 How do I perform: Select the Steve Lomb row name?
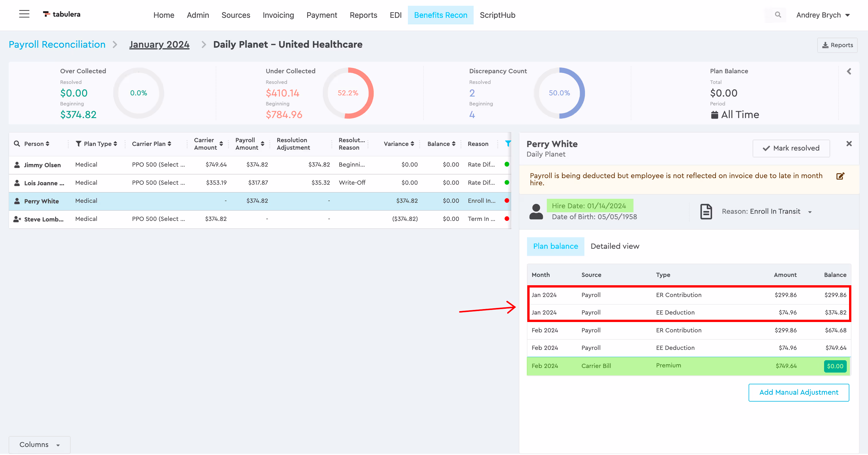44,219
